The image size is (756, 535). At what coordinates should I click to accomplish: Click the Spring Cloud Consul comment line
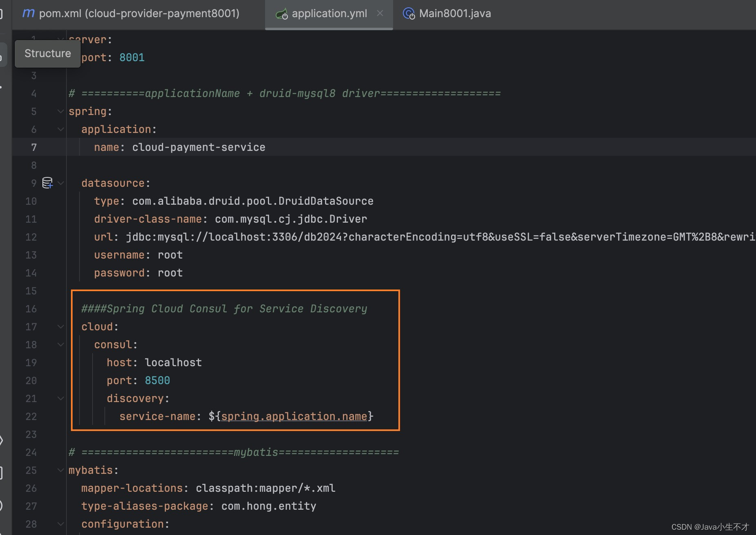(x=224, y=309)
